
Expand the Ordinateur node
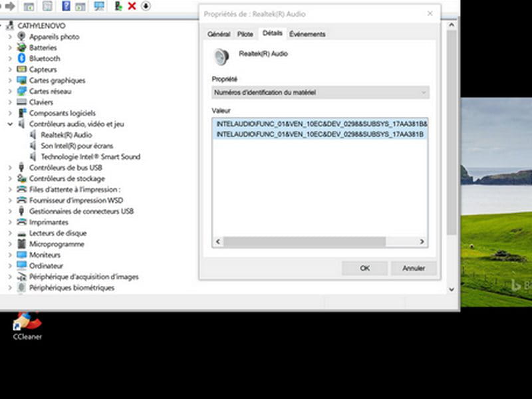click(x=10, y=265)
